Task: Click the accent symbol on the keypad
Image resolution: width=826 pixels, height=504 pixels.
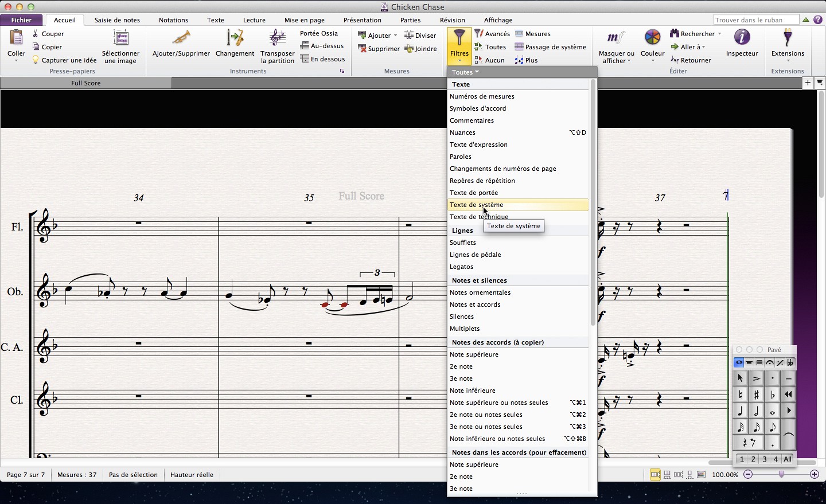Action: (757, 378)
